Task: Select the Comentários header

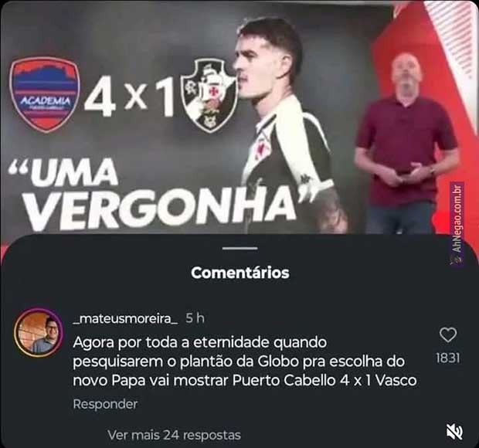Action: coord(240,273)
